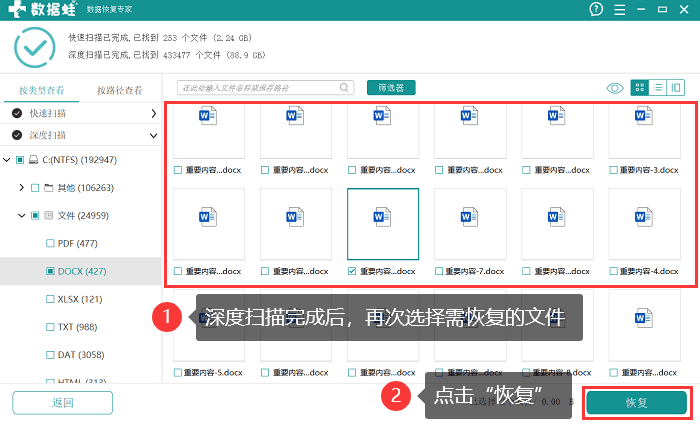Screen dimensions: 700x427
Task: Tick the checkbox for 重要内容-4.docx
Action: point(613,271)
